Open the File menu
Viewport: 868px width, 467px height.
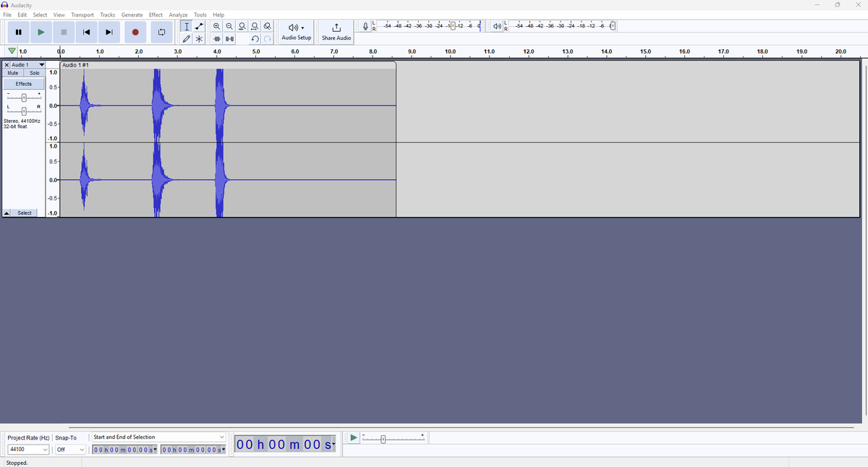tap(7, 14)
